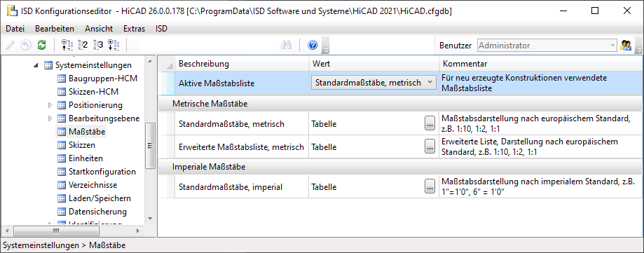Click the tree panel scroll down arrow
The image size is (644, 253).
150,219
